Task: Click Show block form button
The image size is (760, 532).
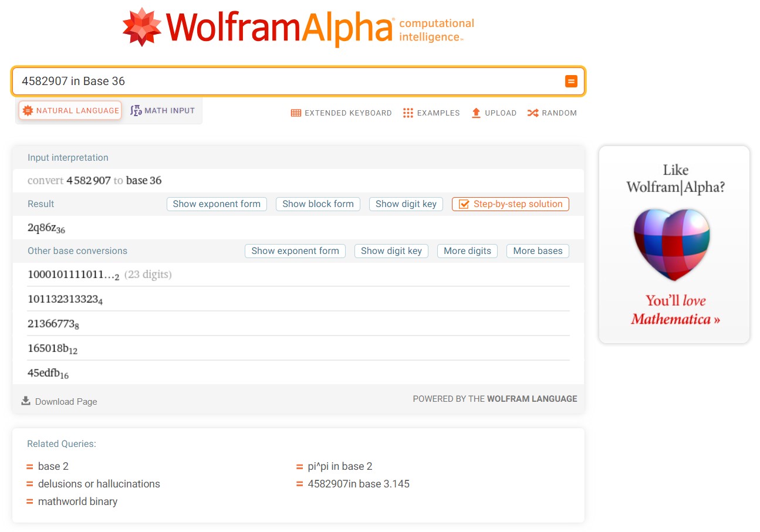Action: click(x=318, y=204)
